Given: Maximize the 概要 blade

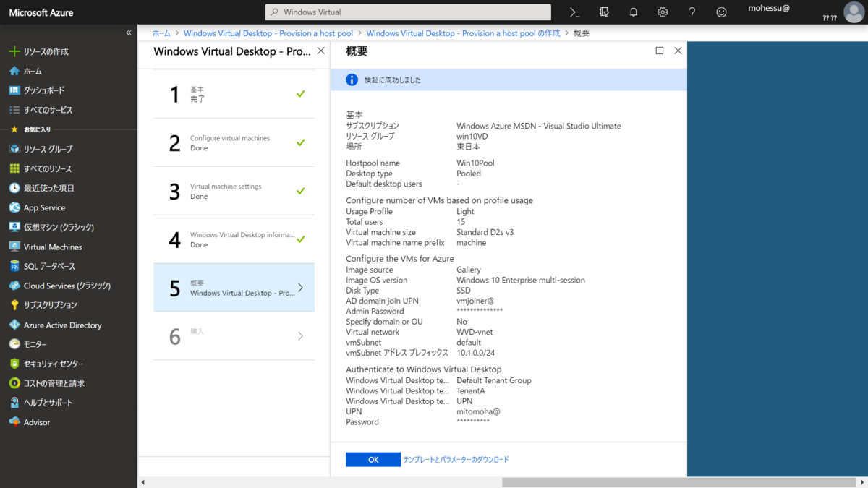Looking at the screenshot, I should 660,51.
